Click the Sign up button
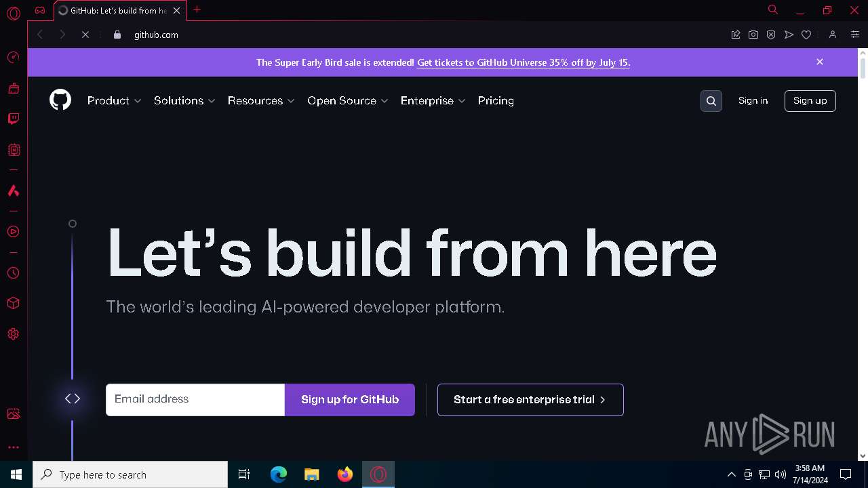Screen dimensions: 868x488 (x=810, y=100)
